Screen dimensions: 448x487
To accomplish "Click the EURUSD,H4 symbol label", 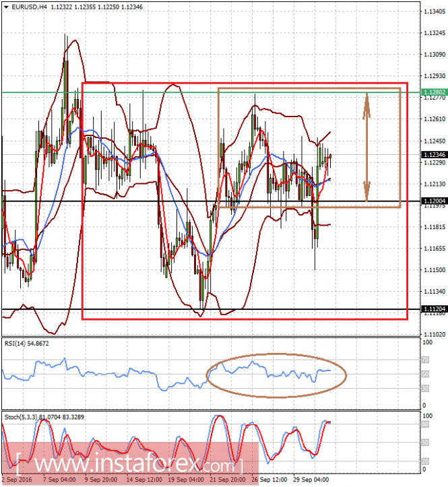I will click(x=28, y=7).
